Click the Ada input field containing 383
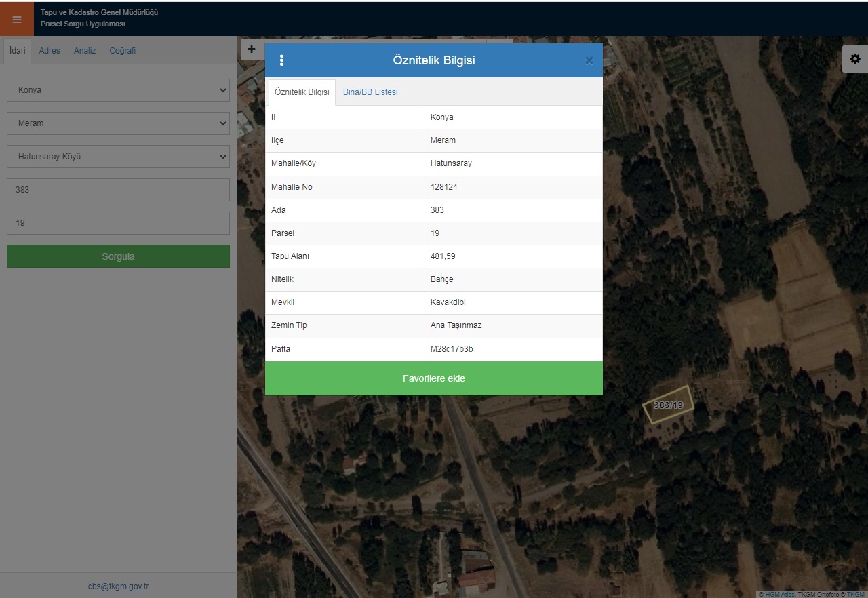 coord(118,190)
